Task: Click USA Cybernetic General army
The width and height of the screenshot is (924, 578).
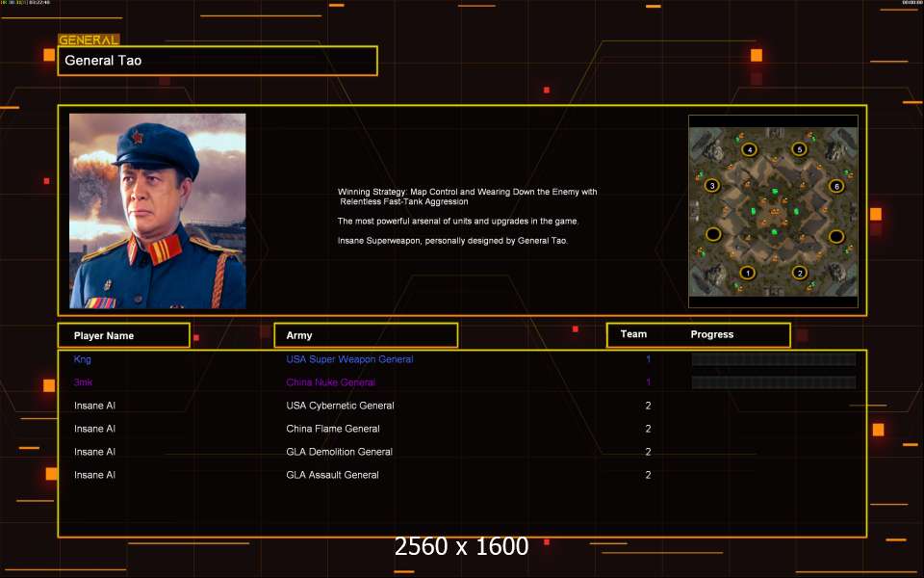Action: click(340, 406)
